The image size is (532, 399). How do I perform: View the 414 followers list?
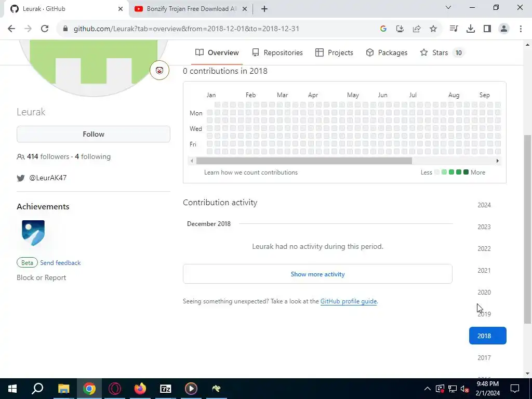(x=48, y=157)
